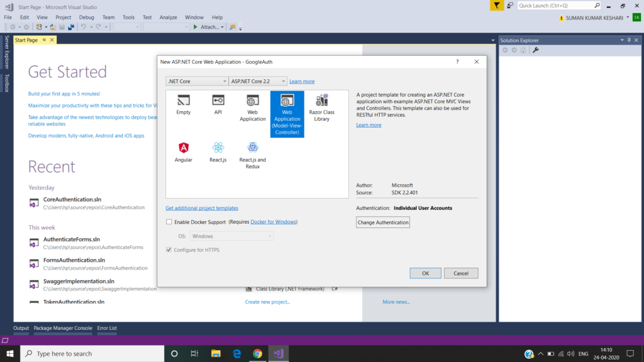
Task: Open the Docker OS Windows dropdown
Action: 231,236
